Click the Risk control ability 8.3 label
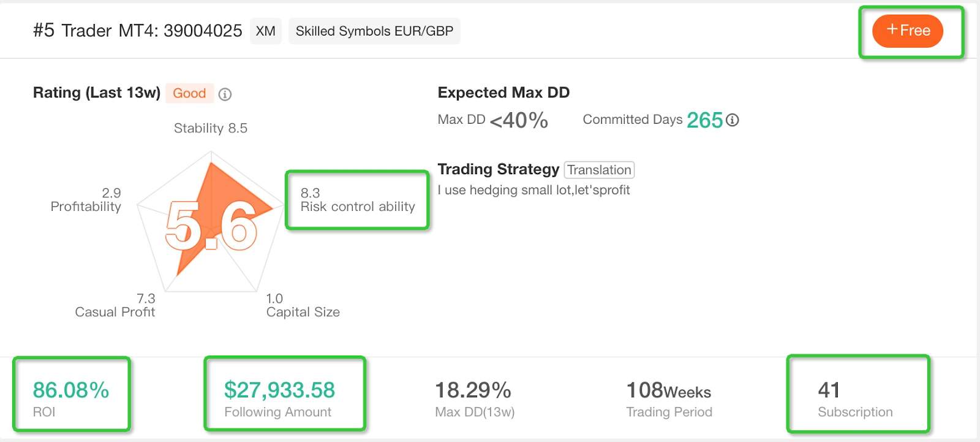This screenshot has height=442, width=980. pos(358,200)
